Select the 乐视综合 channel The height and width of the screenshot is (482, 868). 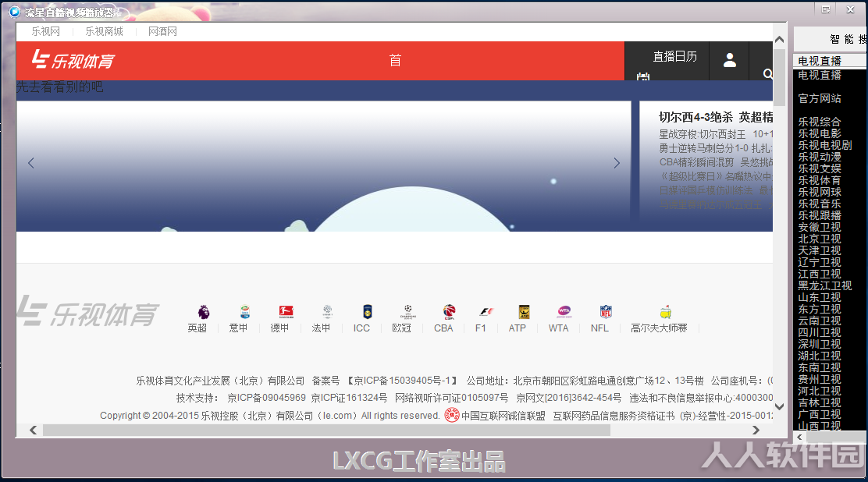tap(820, 122)
